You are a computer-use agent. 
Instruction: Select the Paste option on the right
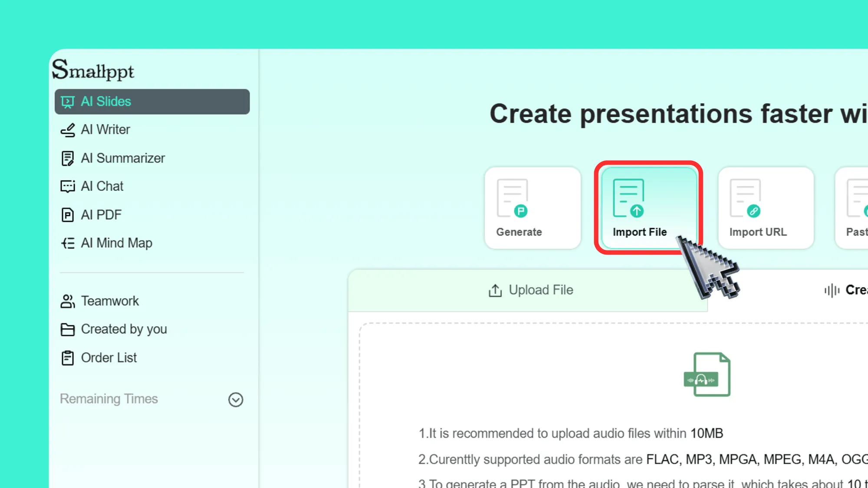click(x=857, y=208)
